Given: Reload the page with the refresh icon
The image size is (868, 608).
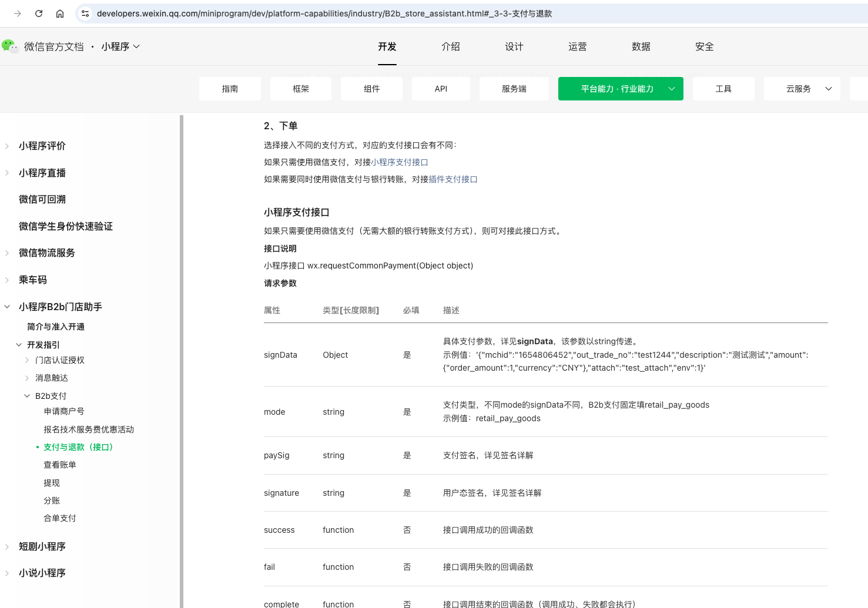Looking at the screenshot, I should coord(39,14).
